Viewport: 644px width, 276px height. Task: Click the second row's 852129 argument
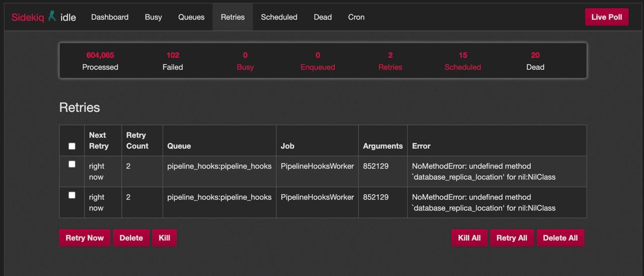[376, 198]
